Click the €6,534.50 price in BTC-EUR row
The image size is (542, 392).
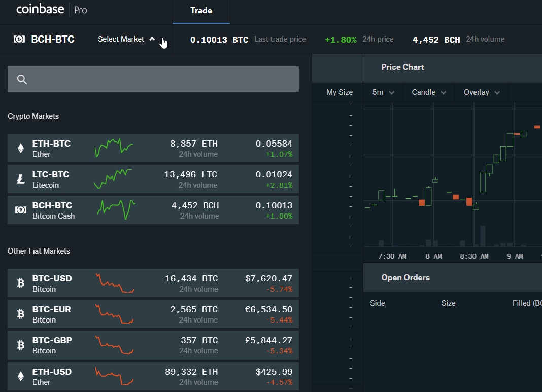(268, 309)
